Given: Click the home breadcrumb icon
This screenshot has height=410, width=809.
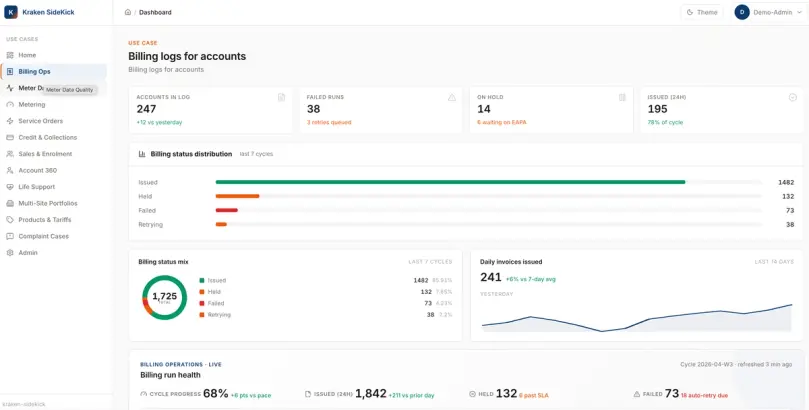Looking at the screenshot, I should coord(128,12).
